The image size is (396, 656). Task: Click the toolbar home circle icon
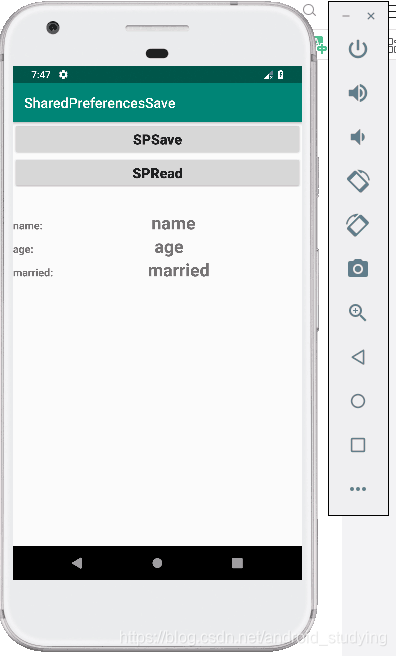[358, 401]
